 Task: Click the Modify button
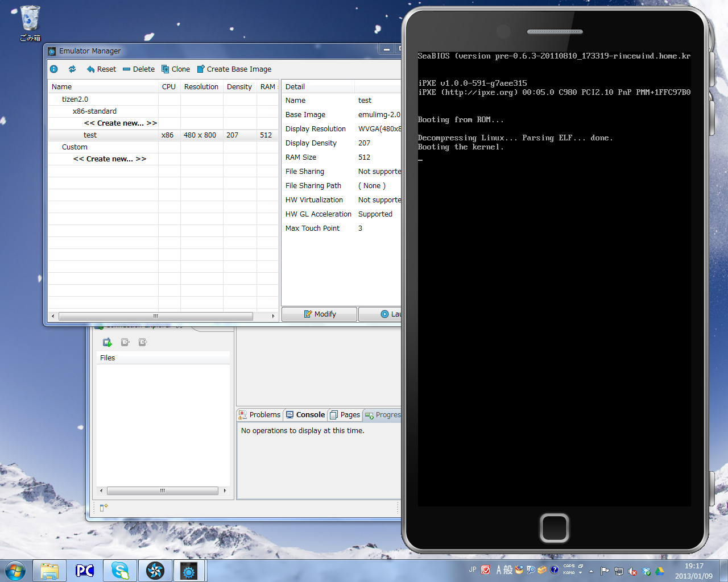(x=320, y=314)
